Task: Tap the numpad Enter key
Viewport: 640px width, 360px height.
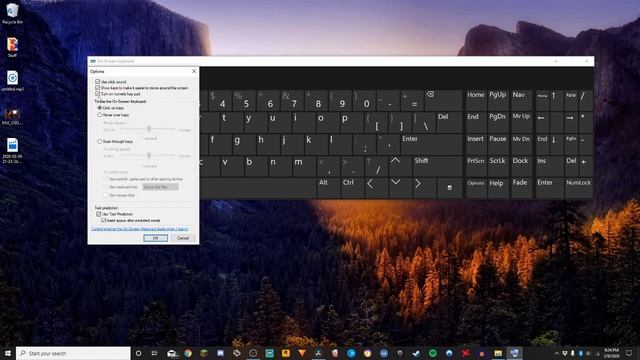Action: 549,188
